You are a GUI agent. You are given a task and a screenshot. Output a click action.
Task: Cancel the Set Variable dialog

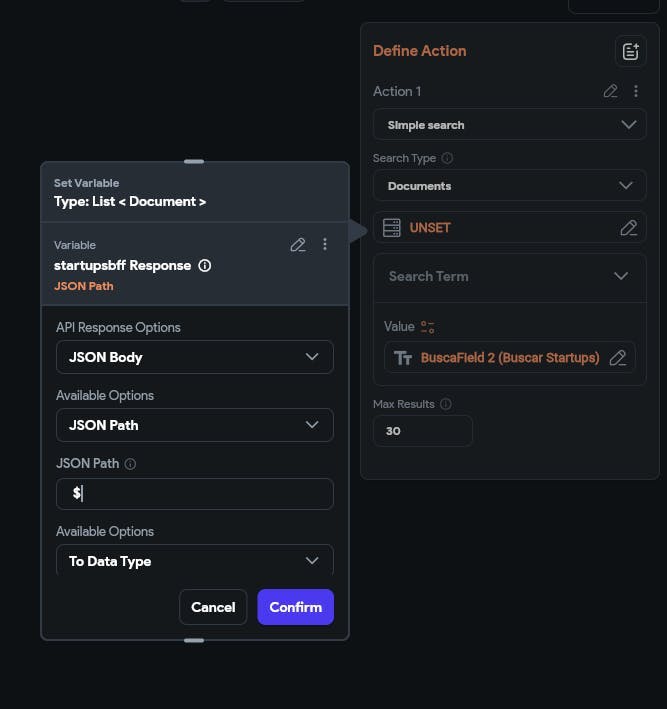pyautogui.click(x=213, y=607)
